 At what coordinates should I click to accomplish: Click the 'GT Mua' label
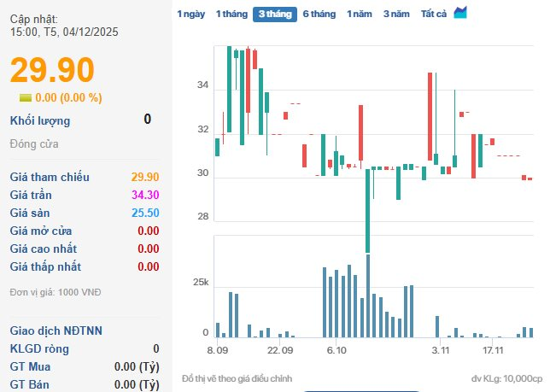click(30, 366)
